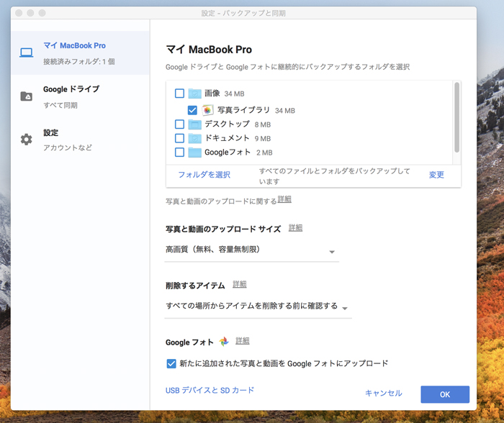Click the すべて同期 status text

[x=60, y=105]
